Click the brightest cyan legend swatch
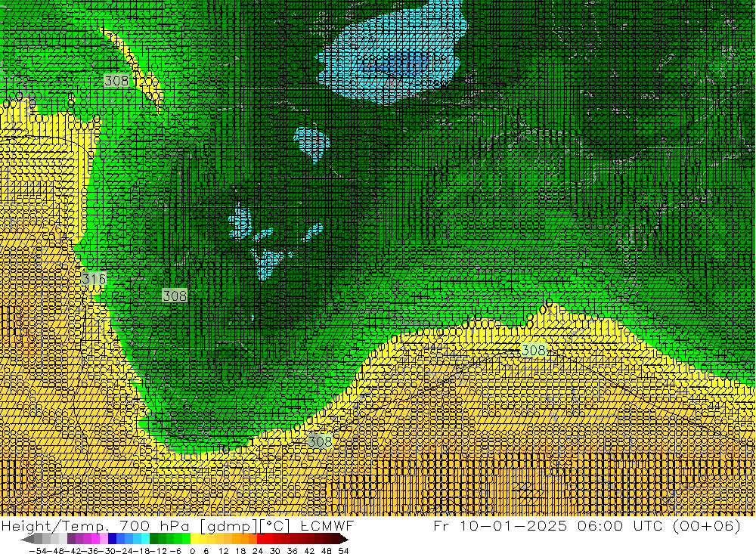 [x=145, y=539]
